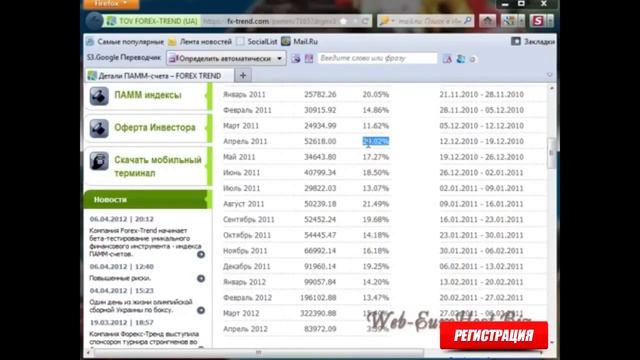Open ПАММ индексы sidebar link

[148, 95]
